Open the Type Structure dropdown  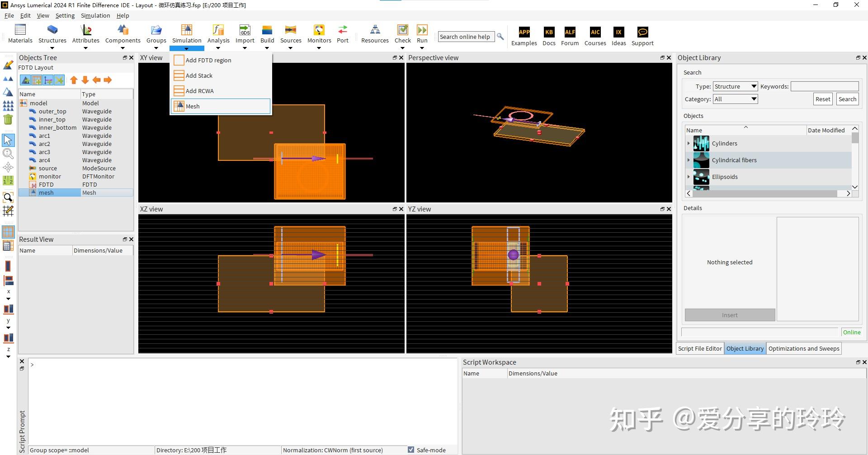click(735, 86)
